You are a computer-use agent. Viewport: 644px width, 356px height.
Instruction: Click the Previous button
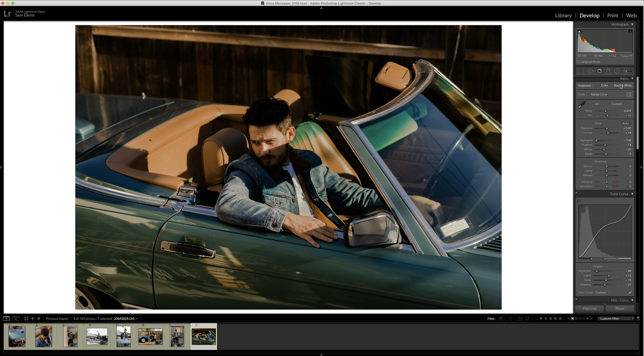point(589,309)
